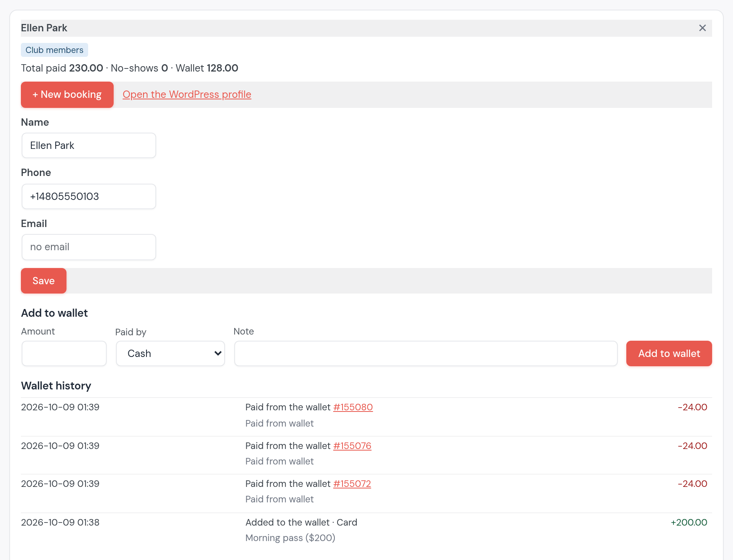Open booking #155072 link

pyautogui.click(x=352, y=484)
